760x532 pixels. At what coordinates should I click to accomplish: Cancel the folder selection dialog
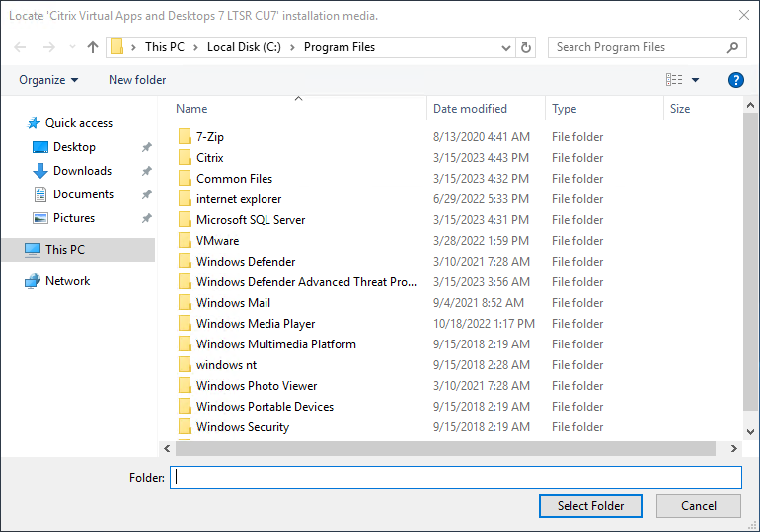(x=699, y=505)
